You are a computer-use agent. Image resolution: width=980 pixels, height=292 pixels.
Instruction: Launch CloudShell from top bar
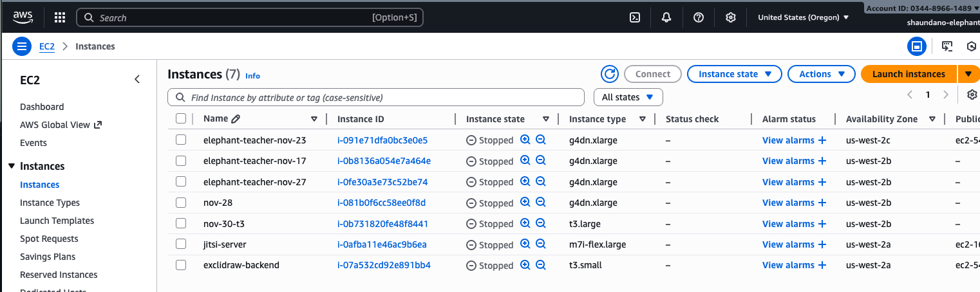pyautogui.click(x=634, y=17)
